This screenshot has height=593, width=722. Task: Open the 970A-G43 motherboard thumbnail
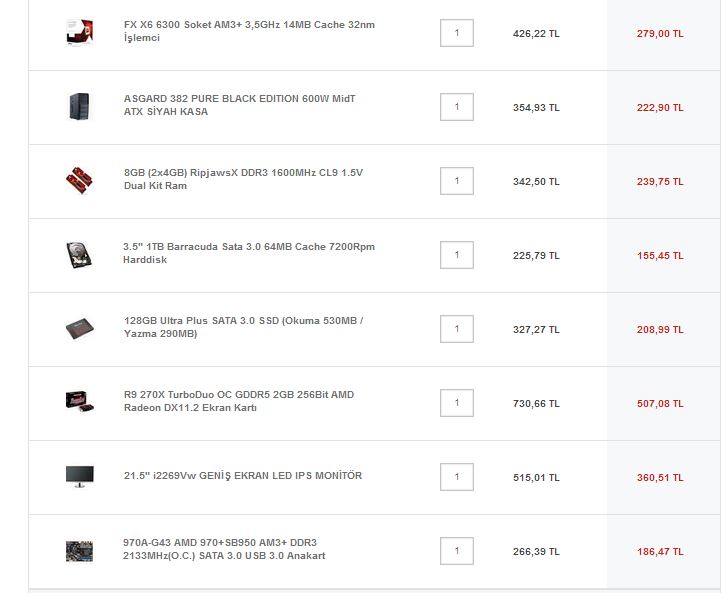pyautogui.click(x=80, y=551)
